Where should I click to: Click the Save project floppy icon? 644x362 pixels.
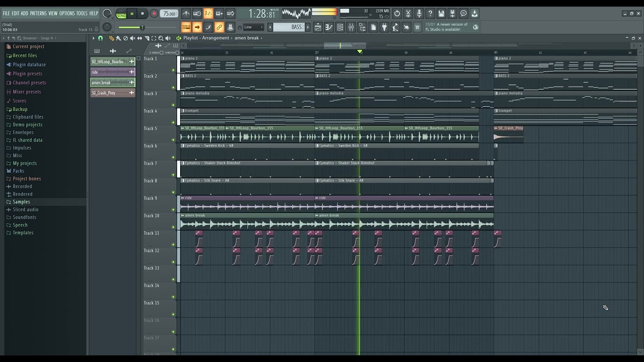click(x=441, y=14)
